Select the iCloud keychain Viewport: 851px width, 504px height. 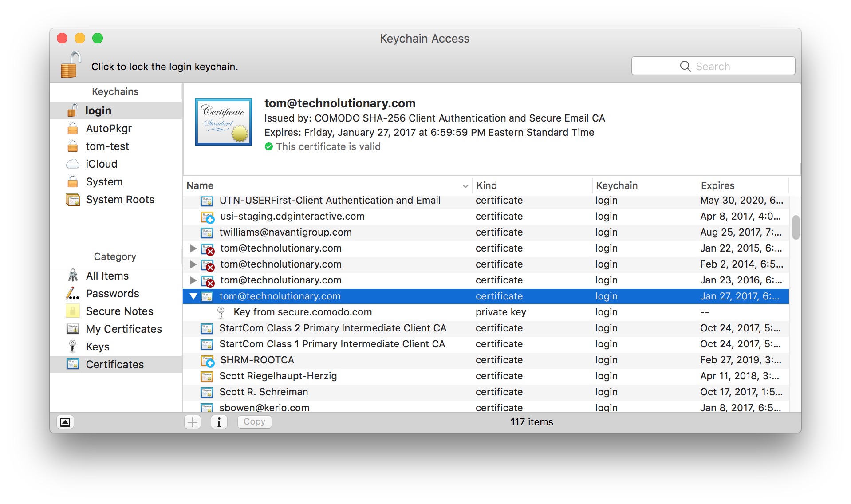tap(101, 164)
